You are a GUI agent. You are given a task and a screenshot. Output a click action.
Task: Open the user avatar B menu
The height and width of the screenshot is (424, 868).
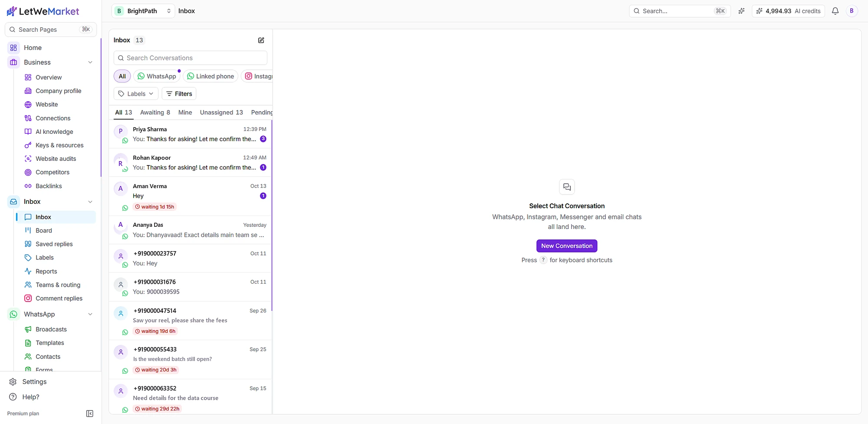[x=852, y=11]
